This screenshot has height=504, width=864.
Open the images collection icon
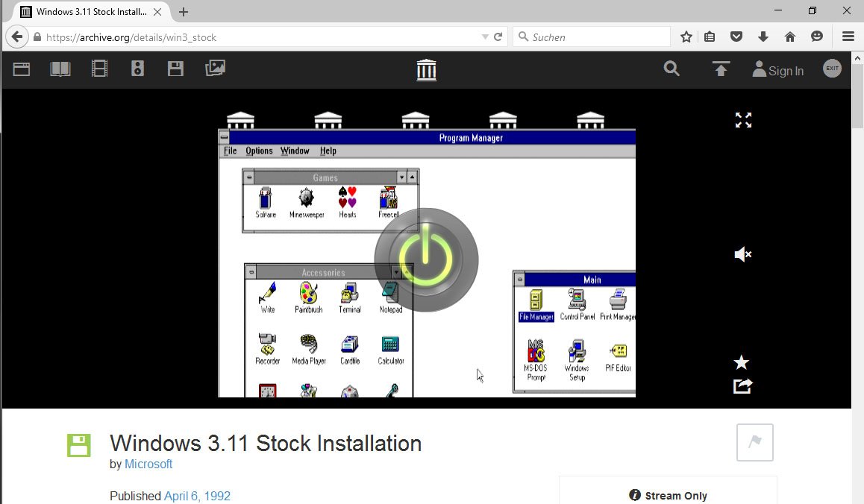pos(214,68)
